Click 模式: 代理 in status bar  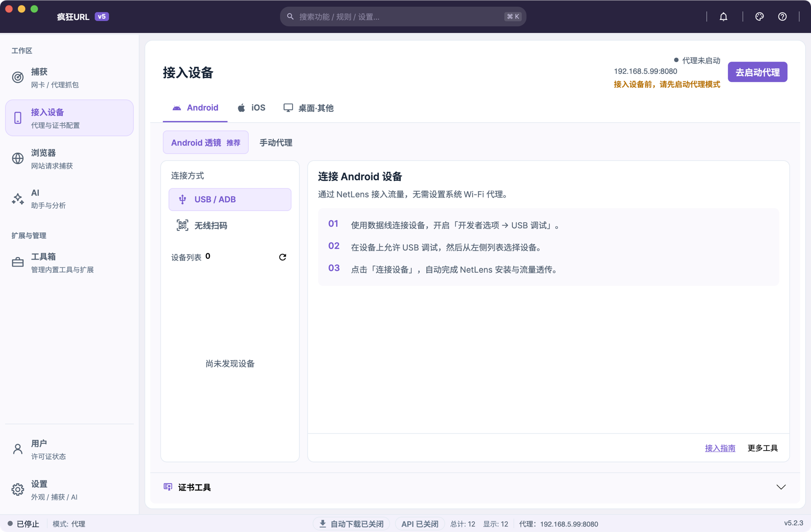[x=69, y=524]
